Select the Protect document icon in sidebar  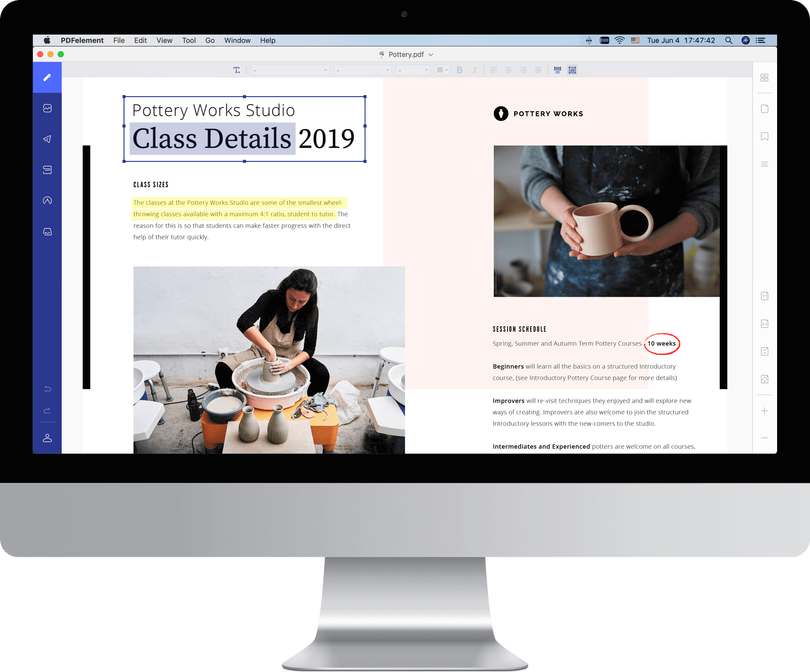(46, 200)
